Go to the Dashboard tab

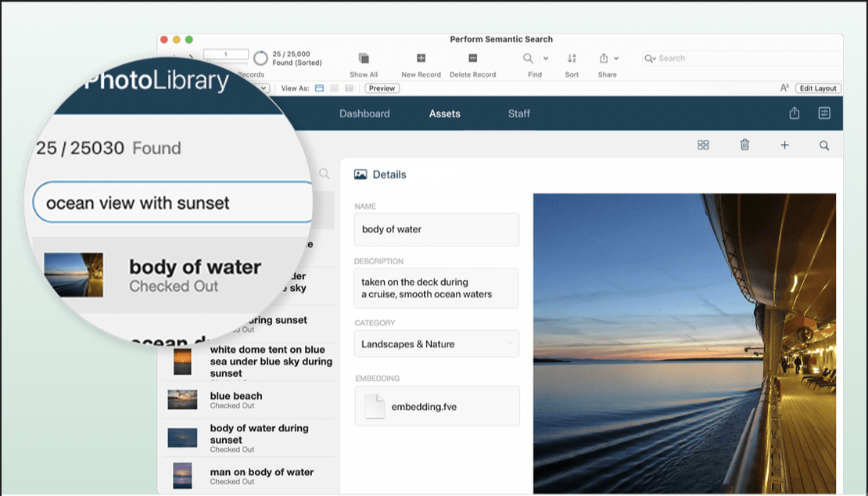tap(364, 113)
